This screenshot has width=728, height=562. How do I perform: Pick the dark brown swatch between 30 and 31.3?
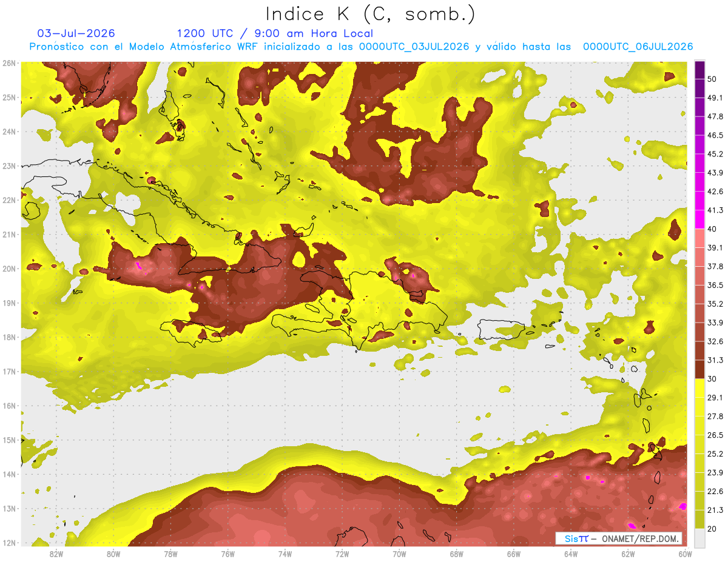(x=699, y=369)
